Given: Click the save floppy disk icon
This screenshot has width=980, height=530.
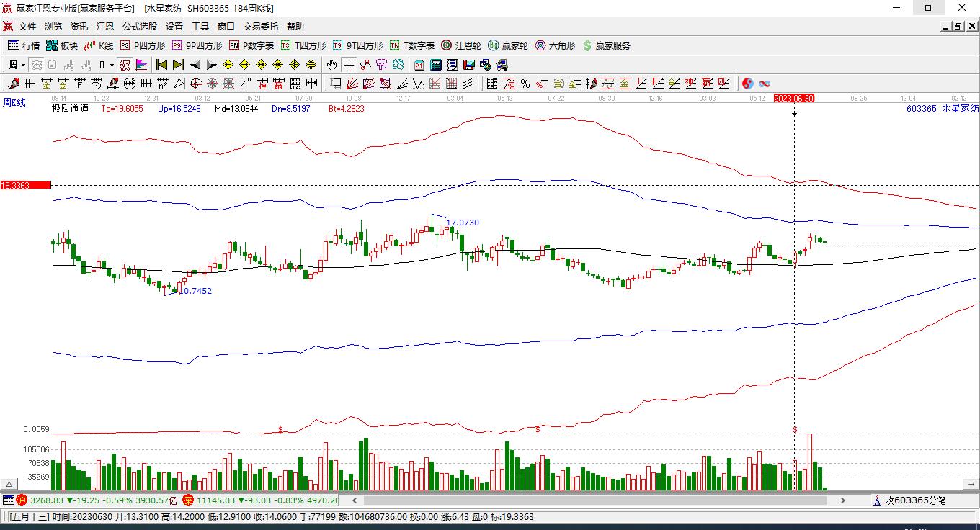Looking at the screenshot, I should tap(469, 65).
